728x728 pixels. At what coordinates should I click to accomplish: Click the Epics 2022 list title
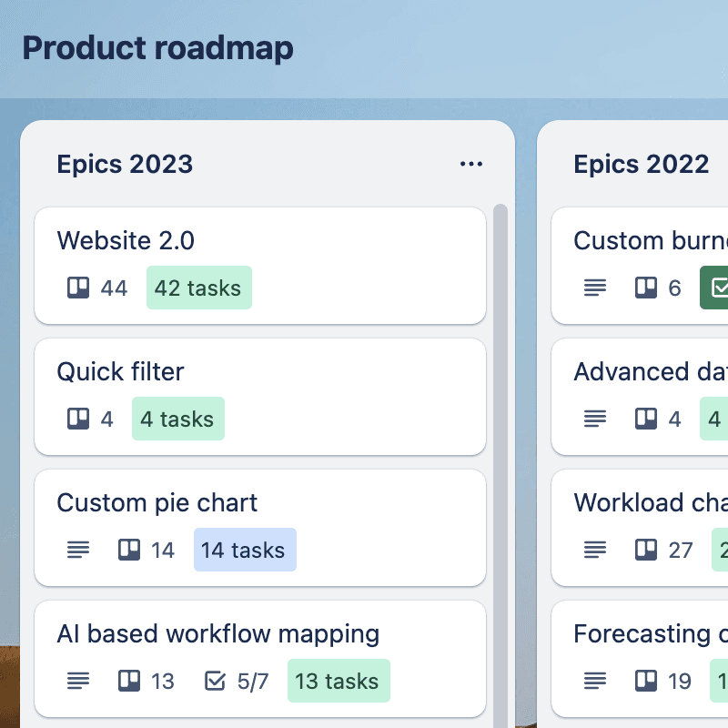(x=642, y=164)
